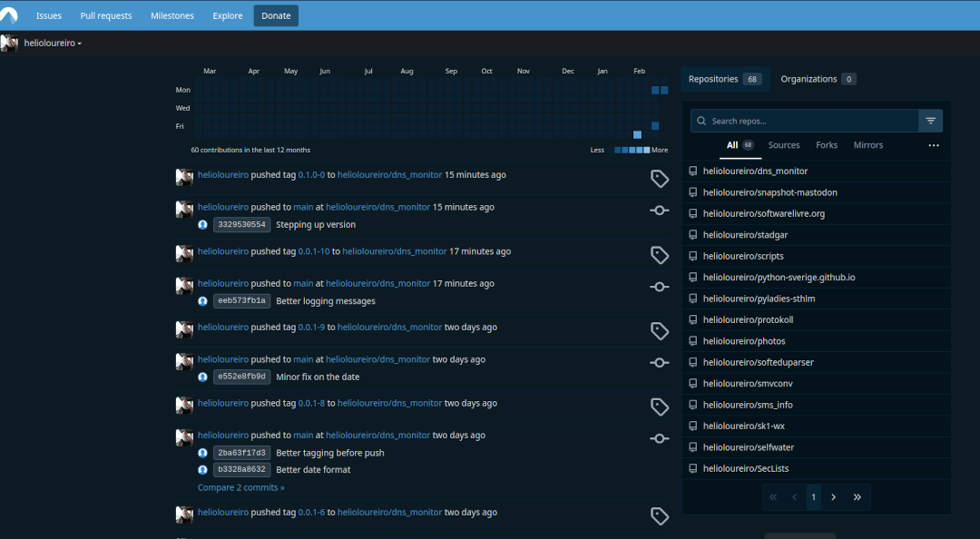
Task: Click tag icon next to 0.1.0-0 push
Action: point(660,179)
